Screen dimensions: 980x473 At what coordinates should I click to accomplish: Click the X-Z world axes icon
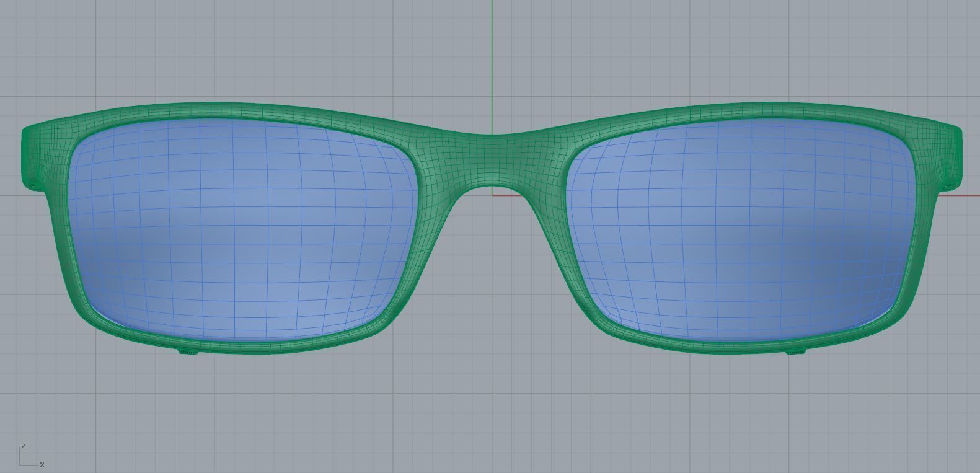coord(31,456)
